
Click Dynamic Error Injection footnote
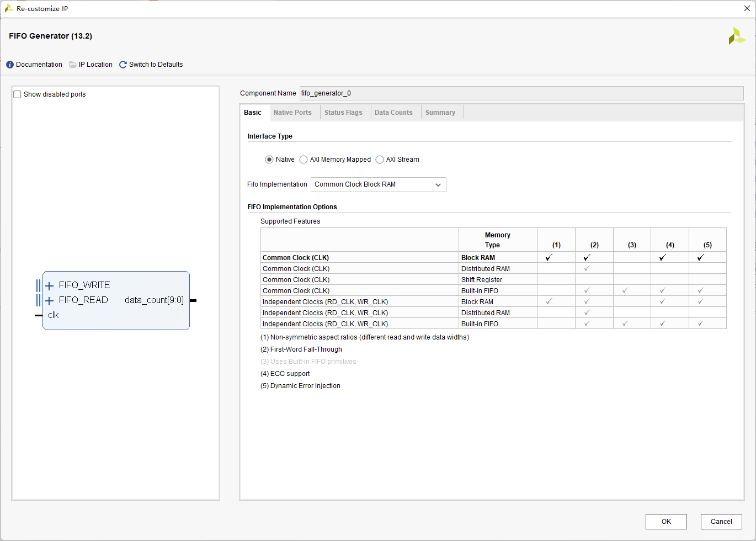[300, 386]
